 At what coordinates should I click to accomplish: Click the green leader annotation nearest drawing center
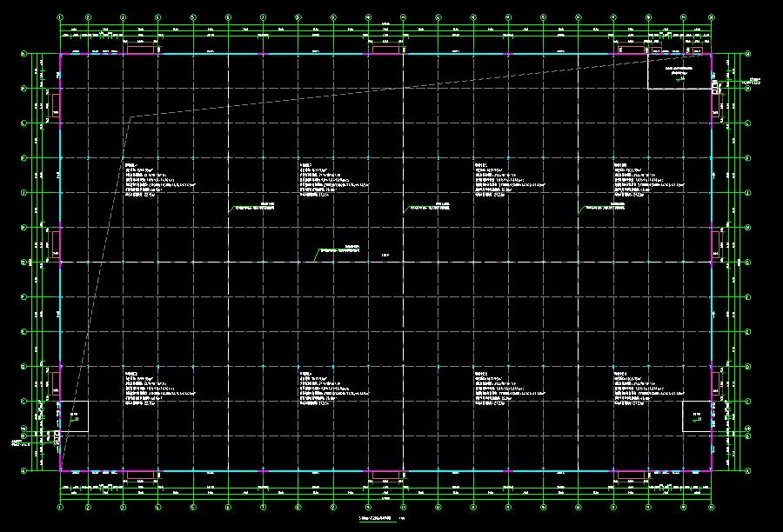339,250
